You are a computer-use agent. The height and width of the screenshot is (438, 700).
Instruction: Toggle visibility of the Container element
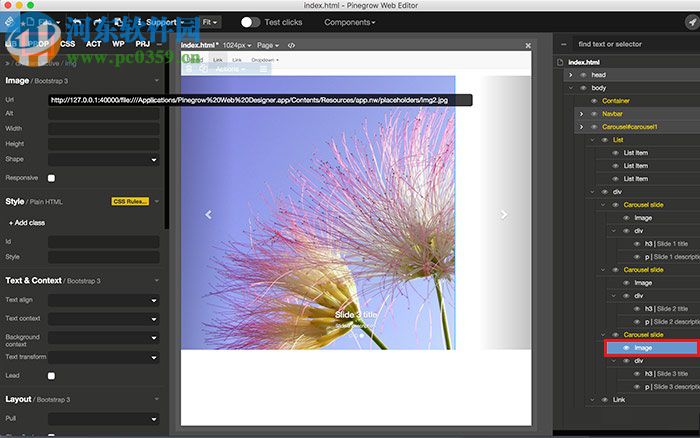pyautogui.click(x=594, y=101)
